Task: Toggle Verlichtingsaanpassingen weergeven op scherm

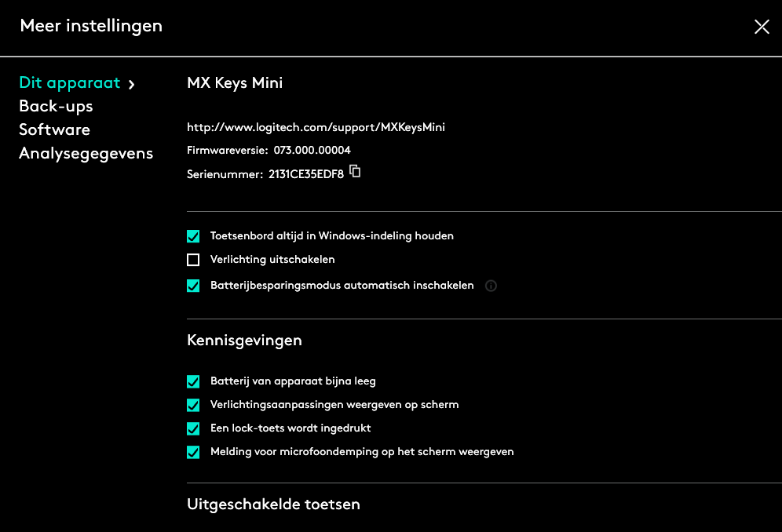Action: coord(193,406)
